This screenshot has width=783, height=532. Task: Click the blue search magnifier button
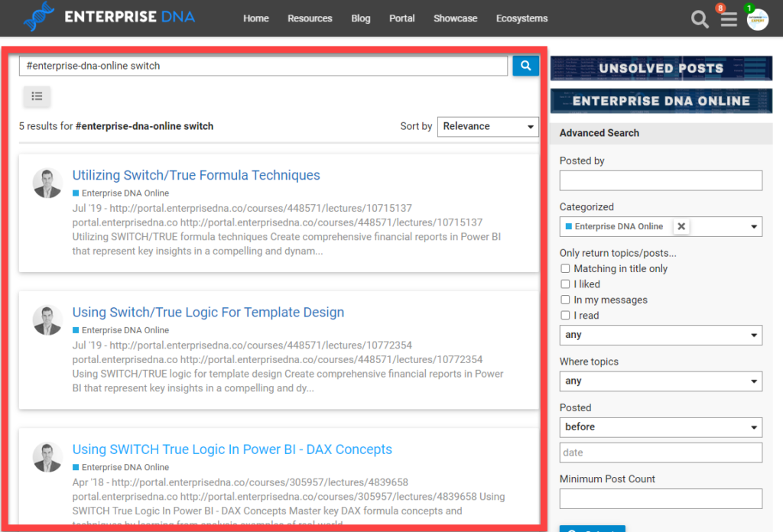pos(525,66)
